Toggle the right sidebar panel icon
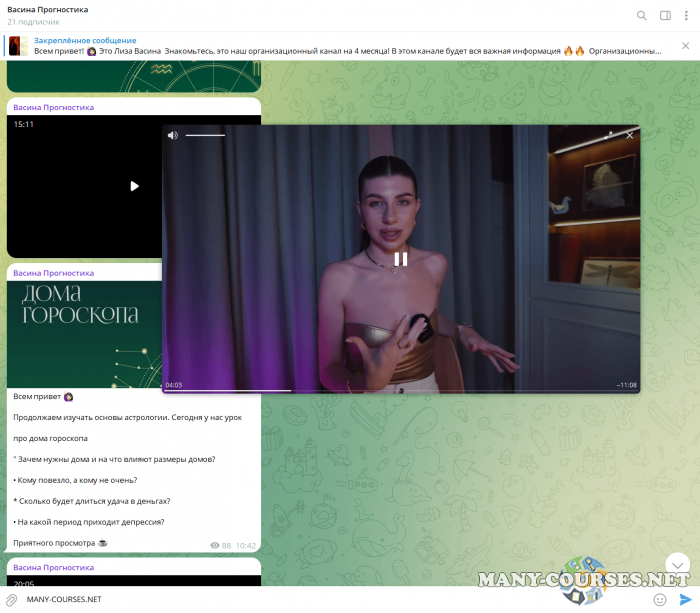Image resolution: width=700 pixels, height=613 pixels. point(665,15)
